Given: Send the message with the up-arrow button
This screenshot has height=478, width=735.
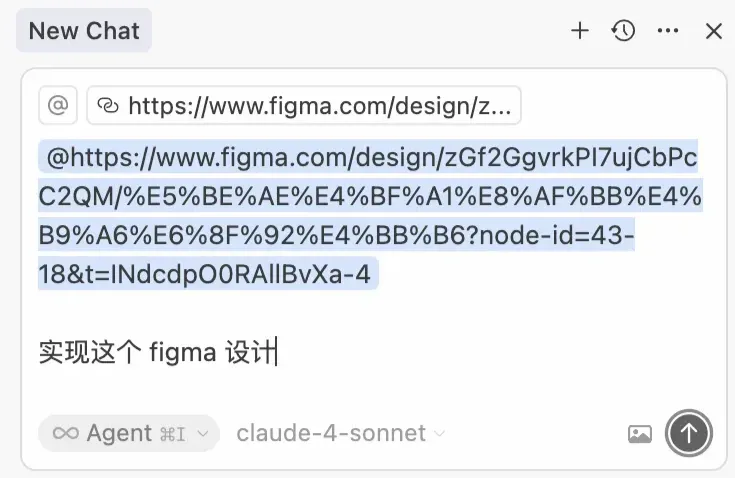Looking at the screenshot, I should [689, 433].
